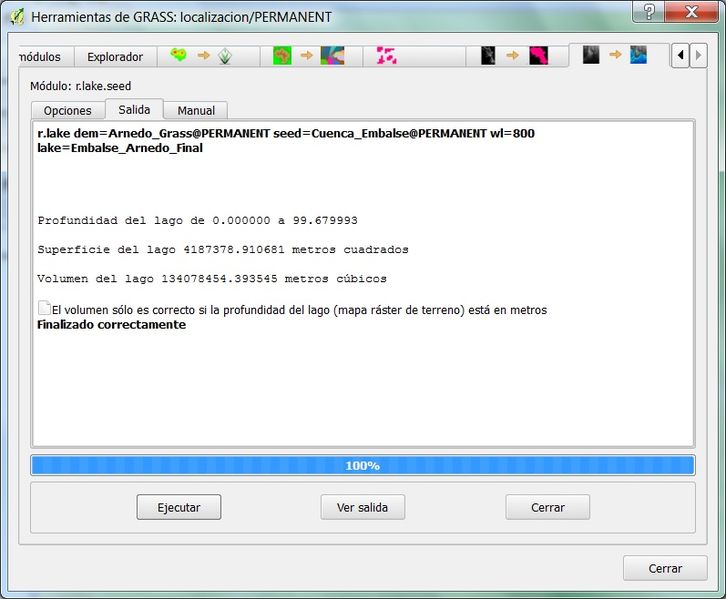This screenshot has height=599, width=726.
Task: Open the tab with green raster and colored map icons
Action: pyautogui.click(x=308, y=56)
